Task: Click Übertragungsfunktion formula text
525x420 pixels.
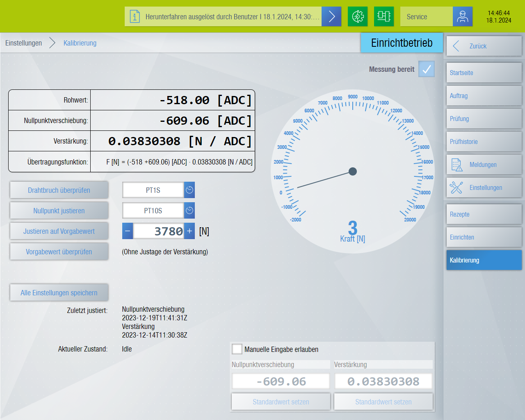Action: coord(179,162)
